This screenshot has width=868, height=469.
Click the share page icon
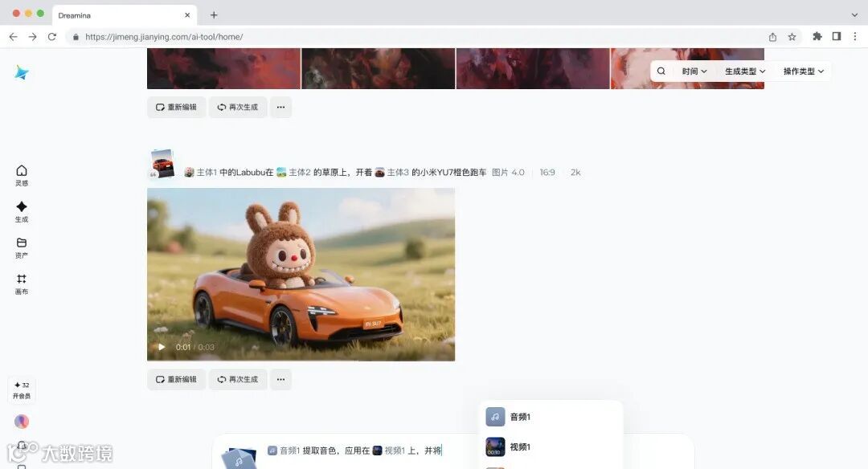772,36
